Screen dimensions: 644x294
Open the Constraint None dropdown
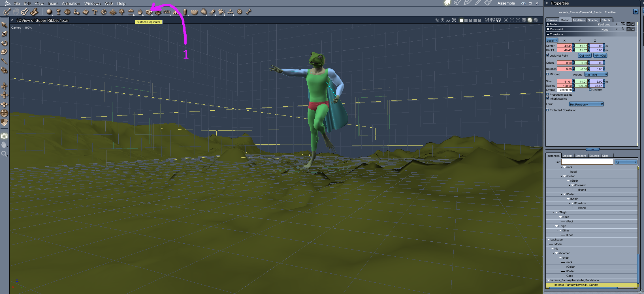click(x=609, y=29)
